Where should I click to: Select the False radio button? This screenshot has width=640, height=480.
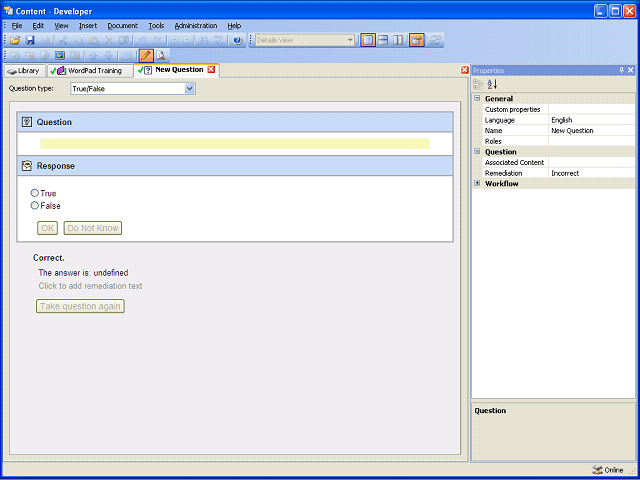[x=35, y=205]
